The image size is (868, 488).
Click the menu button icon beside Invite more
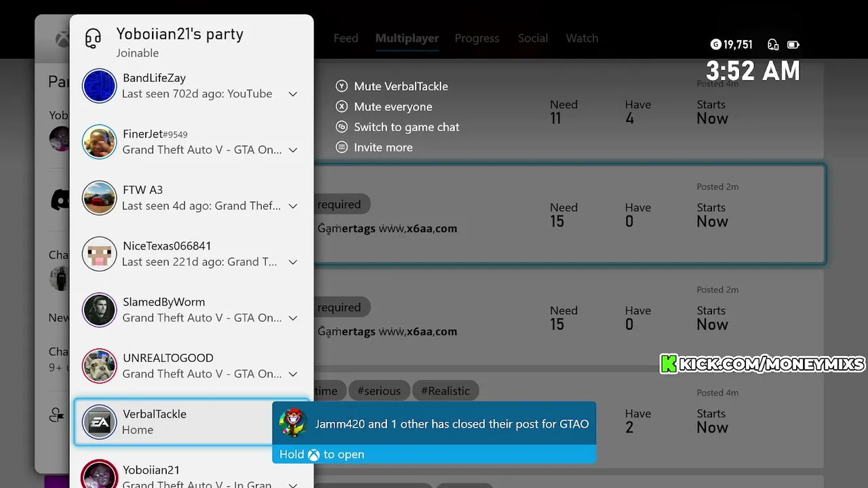pyautogui.click(x=342, y=147)
